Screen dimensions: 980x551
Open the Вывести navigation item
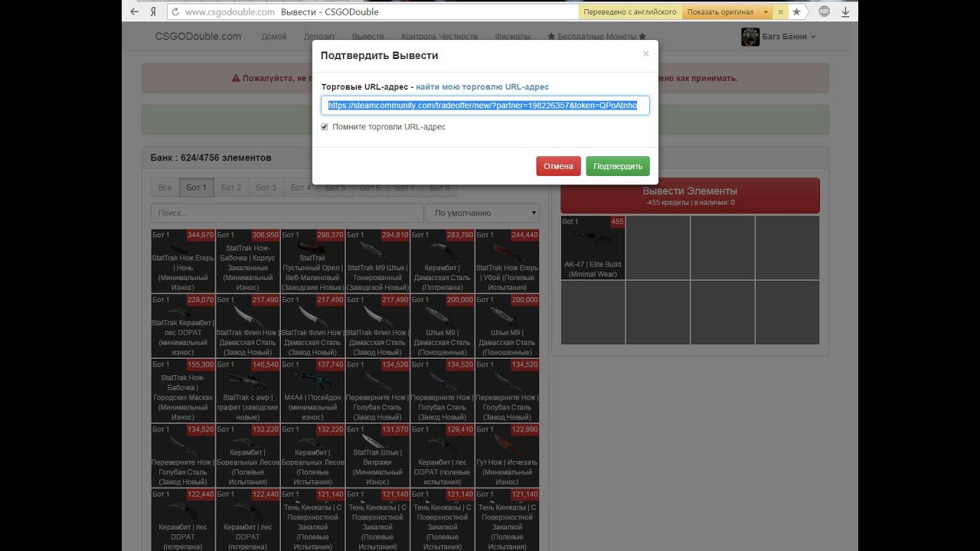[x=368, y=37]
